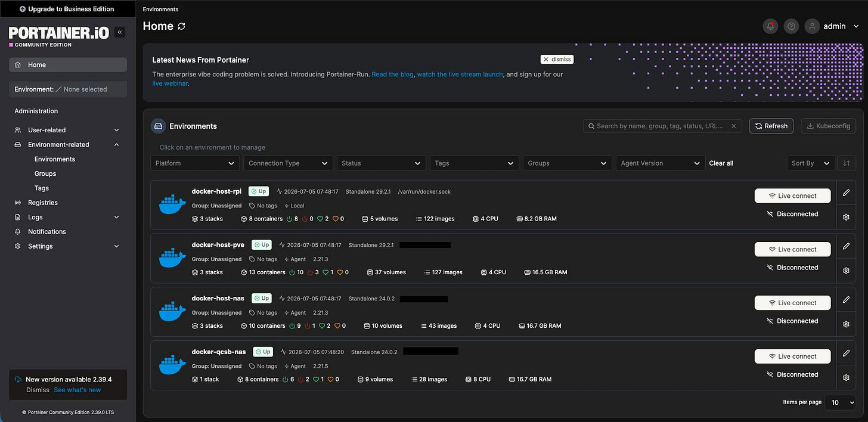Image resolution: width=868 pixels, height=422 pixels.
Task: Click the Docker whale logo for docker-host-rpi
Action: tap(172, 204)
